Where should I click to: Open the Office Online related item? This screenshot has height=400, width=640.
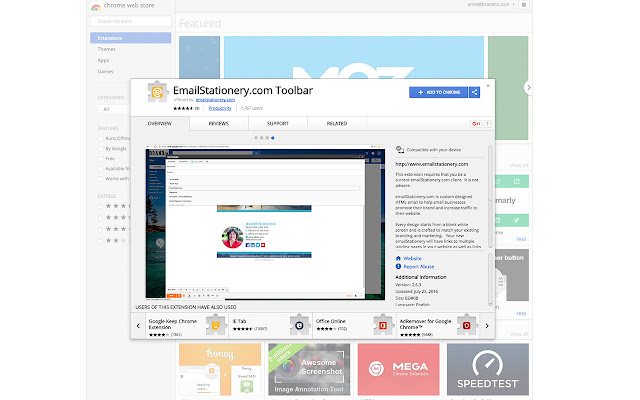pyautogui.click(x=354, y=326)
